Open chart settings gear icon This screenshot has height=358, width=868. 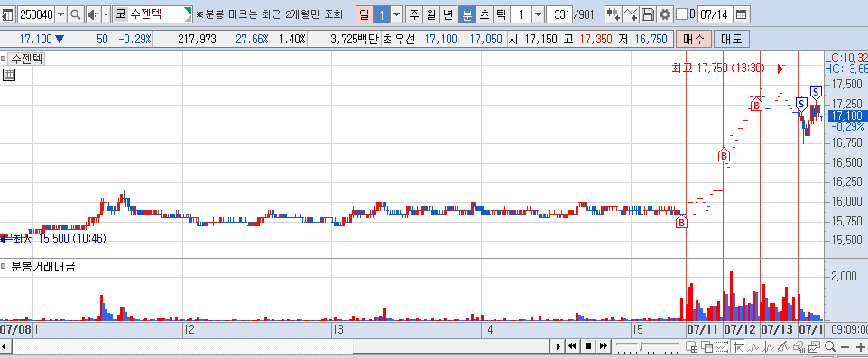tap(665, 14)
